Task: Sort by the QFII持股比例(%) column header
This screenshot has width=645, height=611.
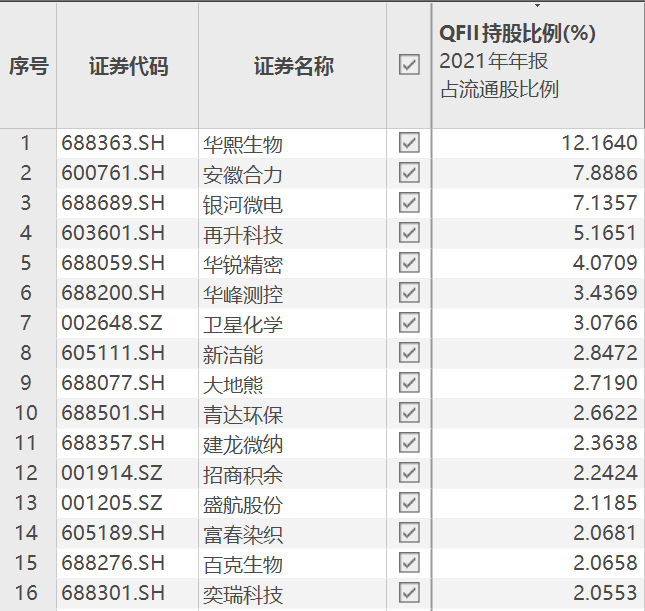Action: (517, 33)
